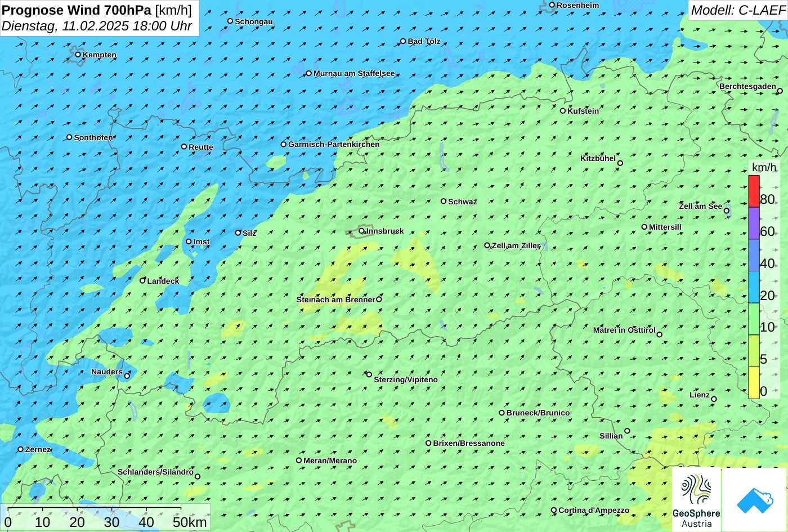
Task: Click the Schongau location dot
Action: 230,21
